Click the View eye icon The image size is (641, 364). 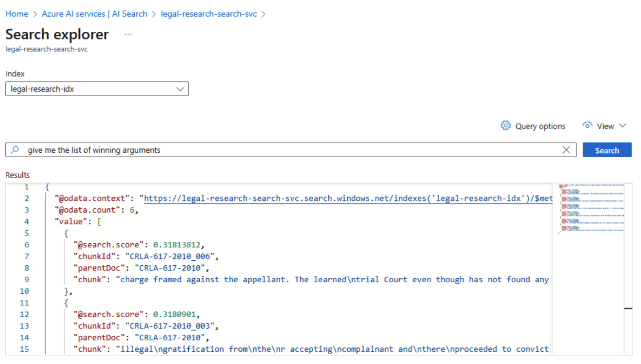coord(587,126)
